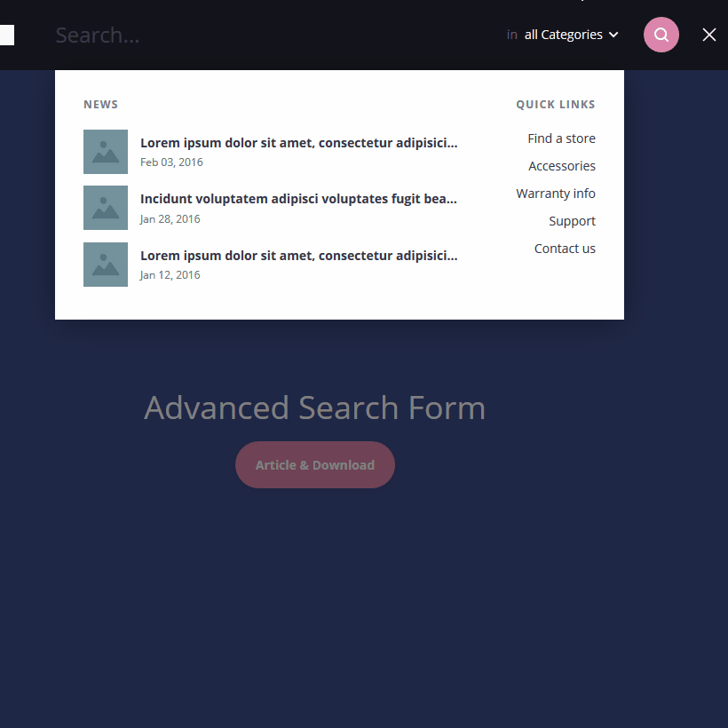This screenshot has width=728, height=728.
Task: Click the 'Incidunt voluptatem adipisci' headline
Action: [x=298, y=199]
